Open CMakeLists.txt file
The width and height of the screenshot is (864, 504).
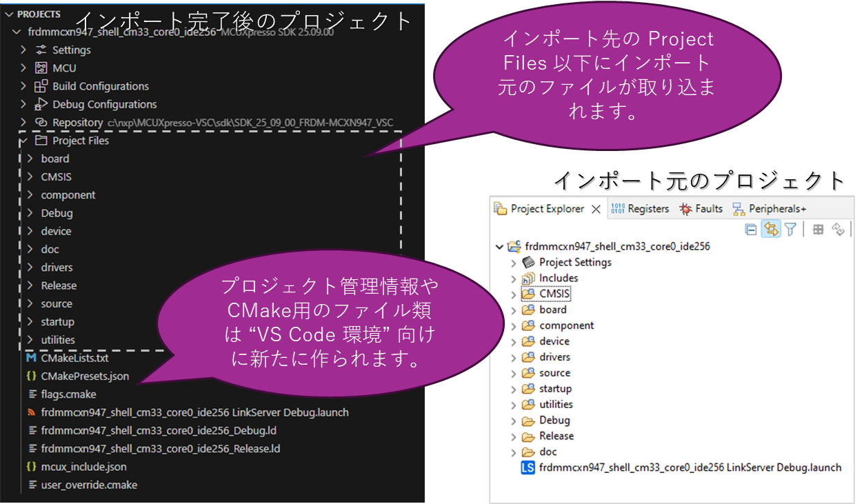pyautogui.click(x=74, y=359)
